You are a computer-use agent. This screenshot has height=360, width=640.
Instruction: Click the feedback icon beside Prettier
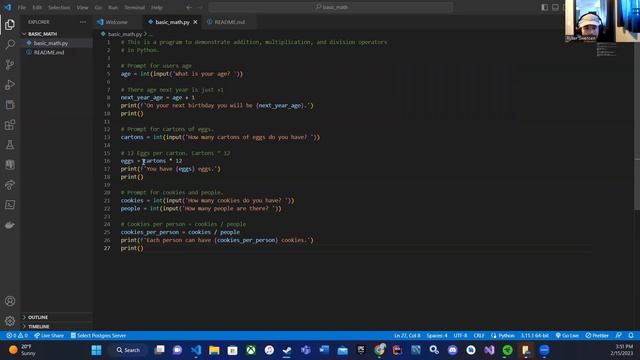[619, 336]
